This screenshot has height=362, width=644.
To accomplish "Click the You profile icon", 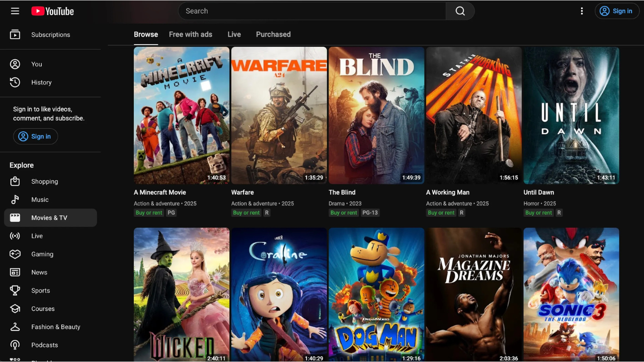I will (x=15, y=64).
